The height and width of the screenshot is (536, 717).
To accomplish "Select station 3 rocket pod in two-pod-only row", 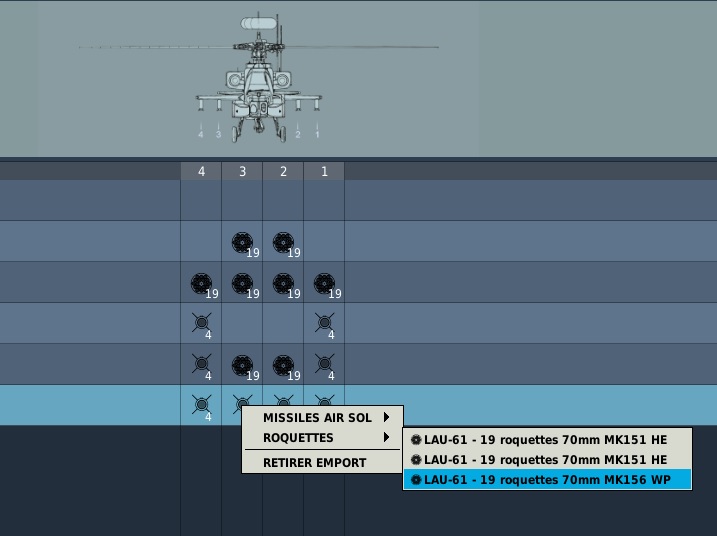I will point(242,243).
